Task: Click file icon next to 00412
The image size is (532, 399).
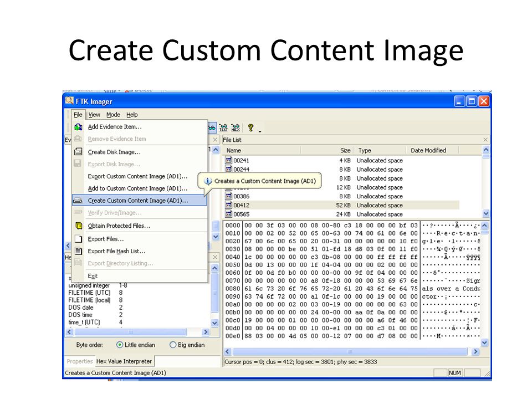Action: click(229, 205)
